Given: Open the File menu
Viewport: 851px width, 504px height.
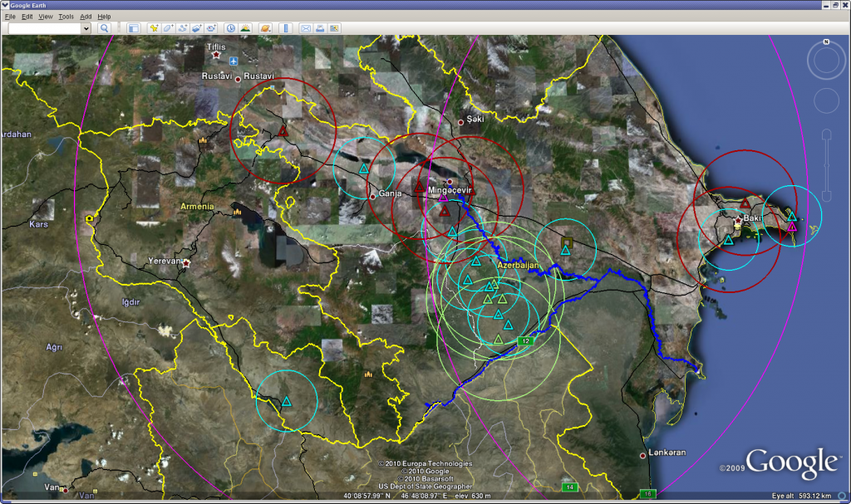Looking at the screenshot, I should click(x=9, y=17).
